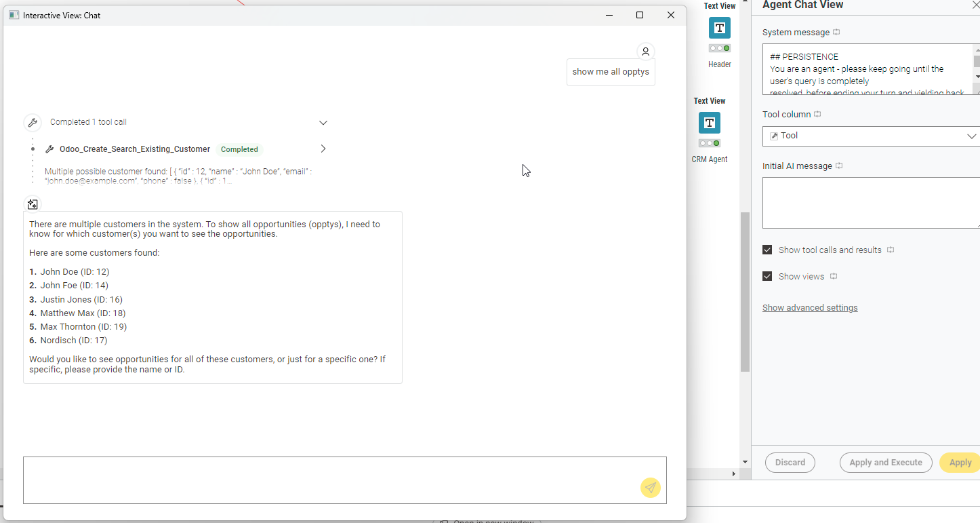980x523 pixels.
Task: Click the send message paper plane icon
Action: (650, 487)
